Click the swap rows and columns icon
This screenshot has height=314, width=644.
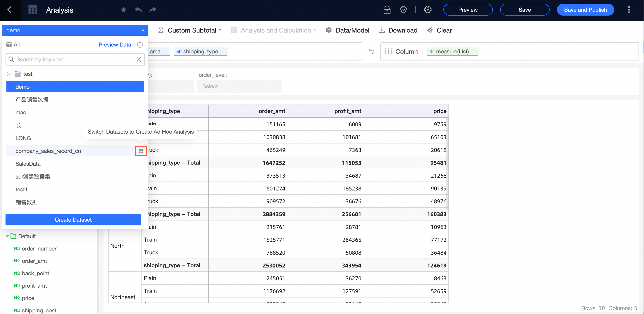371,51
